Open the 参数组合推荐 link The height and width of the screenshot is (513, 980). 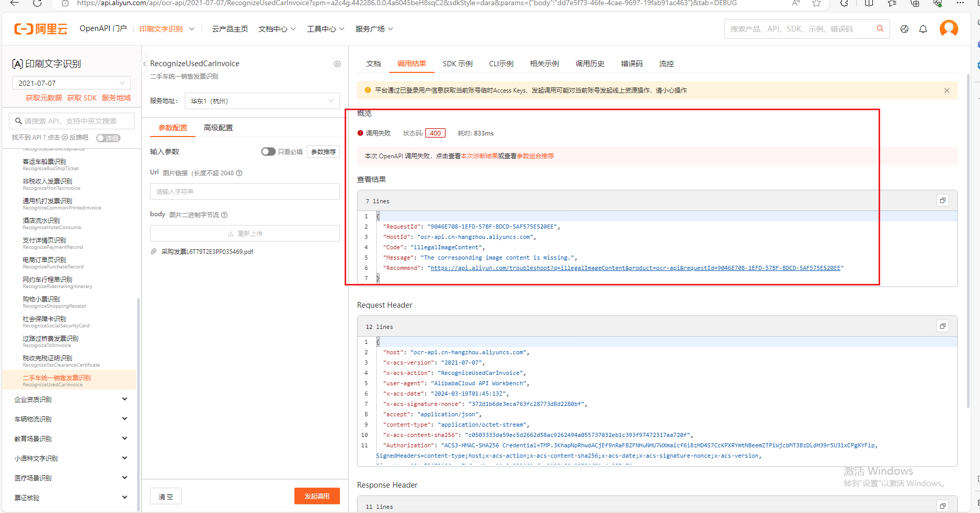pyautogui.click(x=535, y=156)
